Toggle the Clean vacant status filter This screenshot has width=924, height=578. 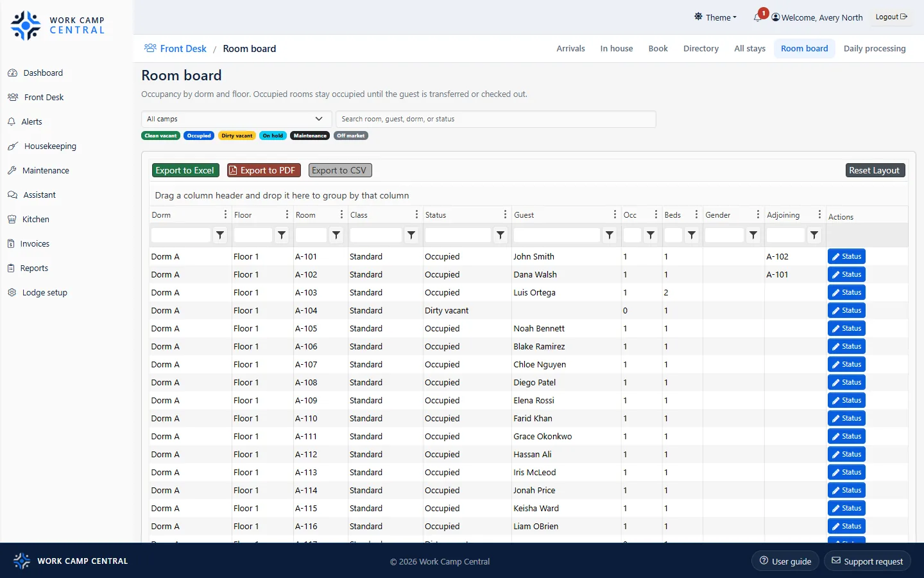(x=160, y=136)
